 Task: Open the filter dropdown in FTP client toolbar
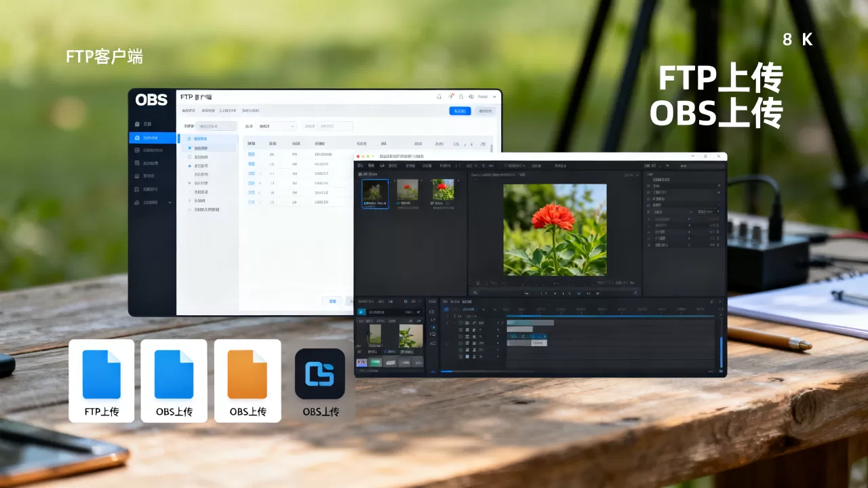(277, 126)
